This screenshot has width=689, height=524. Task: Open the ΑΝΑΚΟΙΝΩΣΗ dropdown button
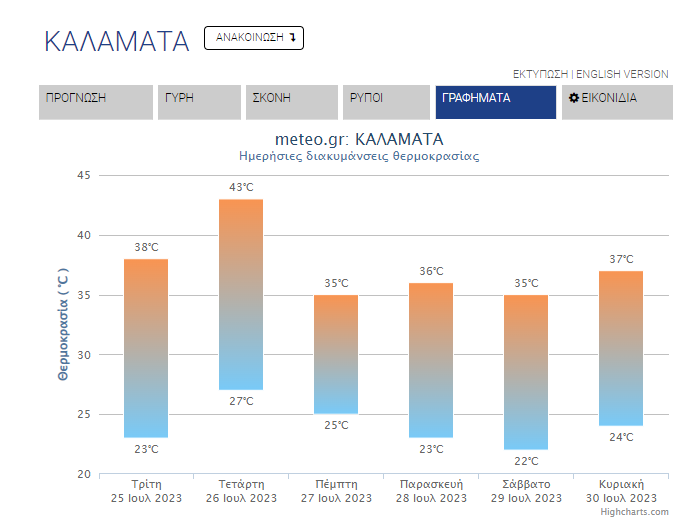pyautogui.click(x=254, y=38)
